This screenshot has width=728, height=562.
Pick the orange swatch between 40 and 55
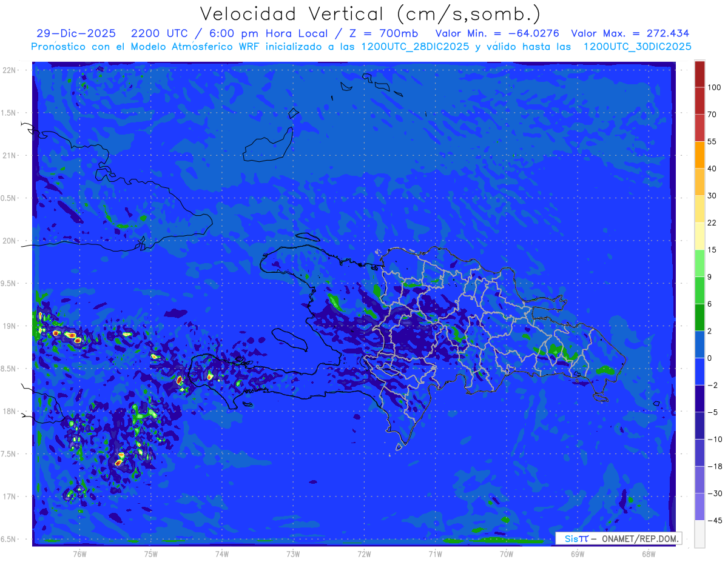699,155
